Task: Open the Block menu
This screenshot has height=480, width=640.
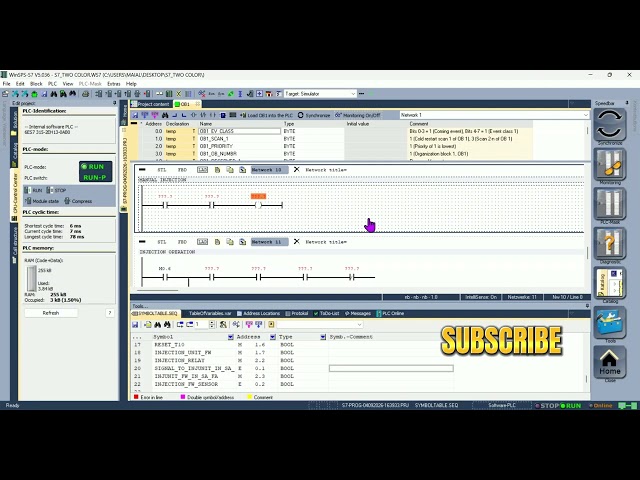Action: tap(36, 84)
